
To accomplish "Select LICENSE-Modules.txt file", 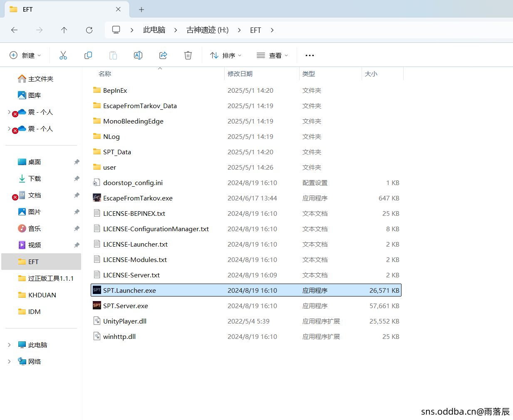I will pyautogui.click(x=246, y=259).
